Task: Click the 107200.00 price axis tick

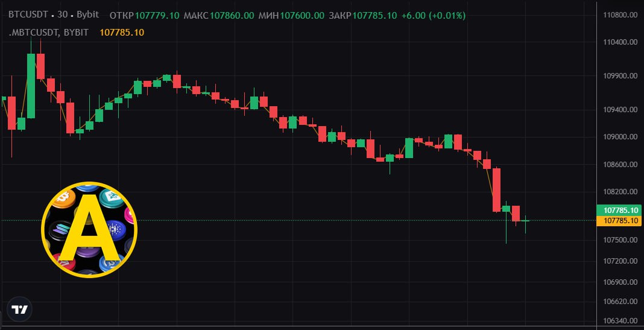Action: tap(620, 261)
